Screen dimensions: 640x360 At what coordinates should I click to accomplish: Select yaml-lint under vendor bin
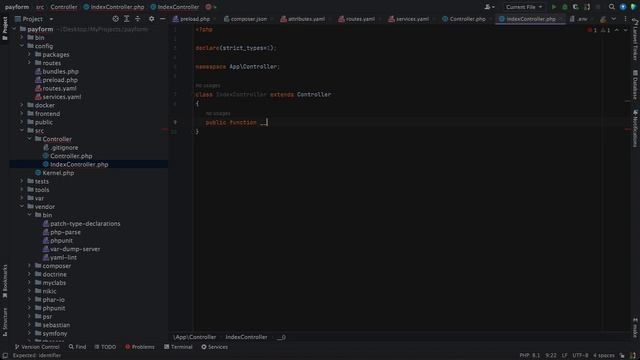coord(63,258)
